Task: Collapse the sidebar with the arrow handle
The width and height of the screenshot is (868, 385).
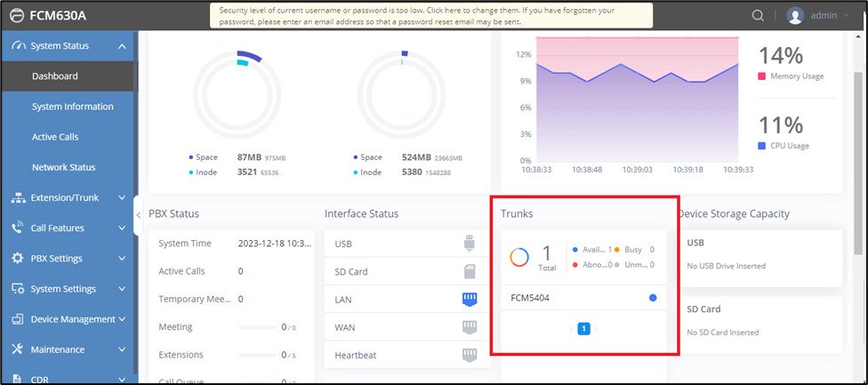Action: tap(138, 214)
